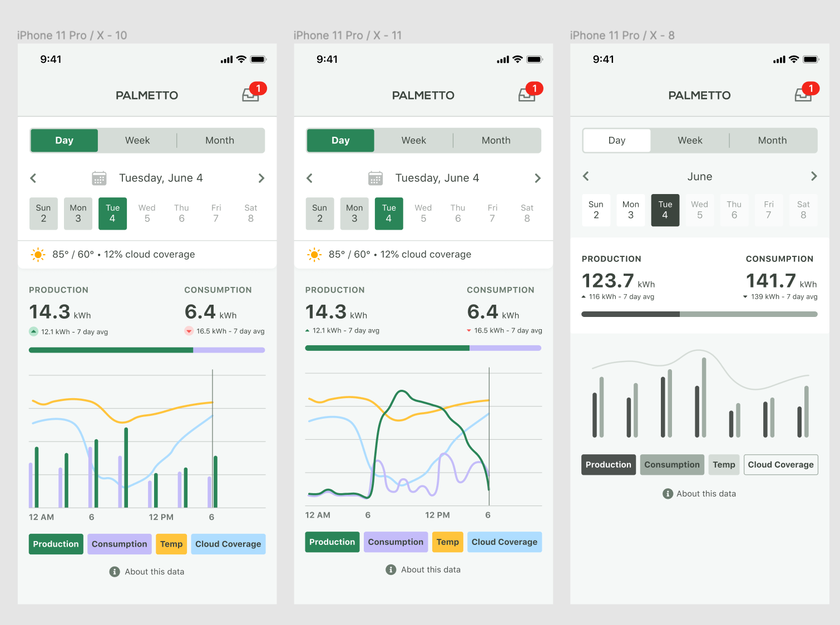840x625 pixels.
Task: Select Sat 8 in X - 8 screen
Action: pyautogui.click(x=803, y=210)
